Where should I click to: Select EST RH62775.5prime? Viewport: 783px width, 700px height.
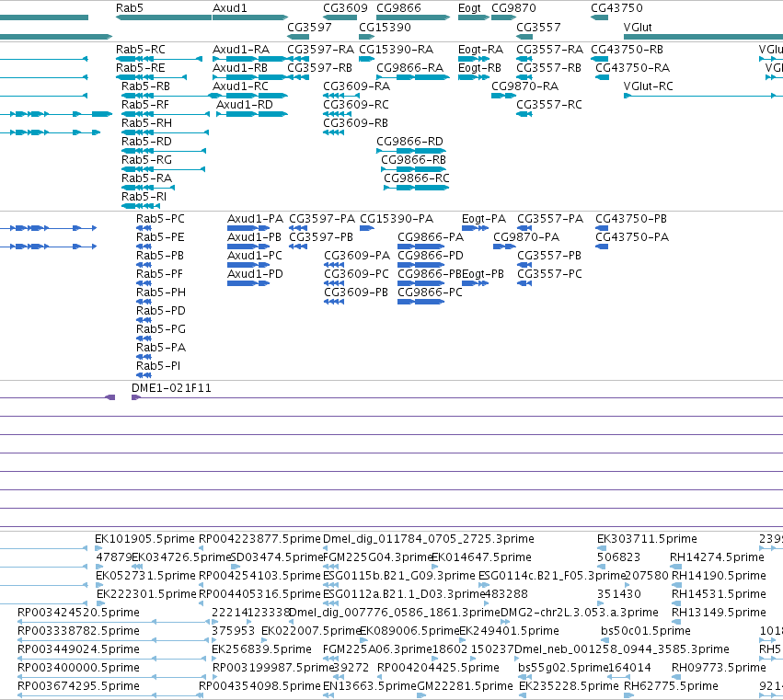pyautogui.click(x=671, y=686)
